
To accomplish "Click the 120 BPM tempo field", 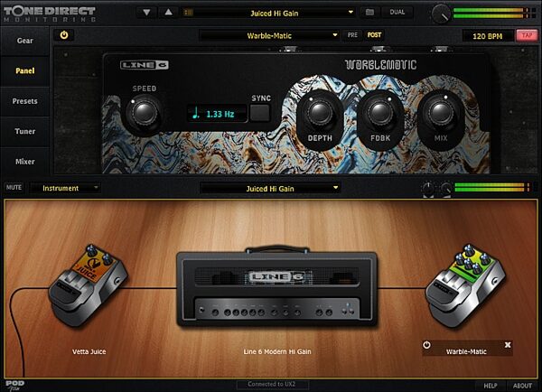I will point(488,36).
